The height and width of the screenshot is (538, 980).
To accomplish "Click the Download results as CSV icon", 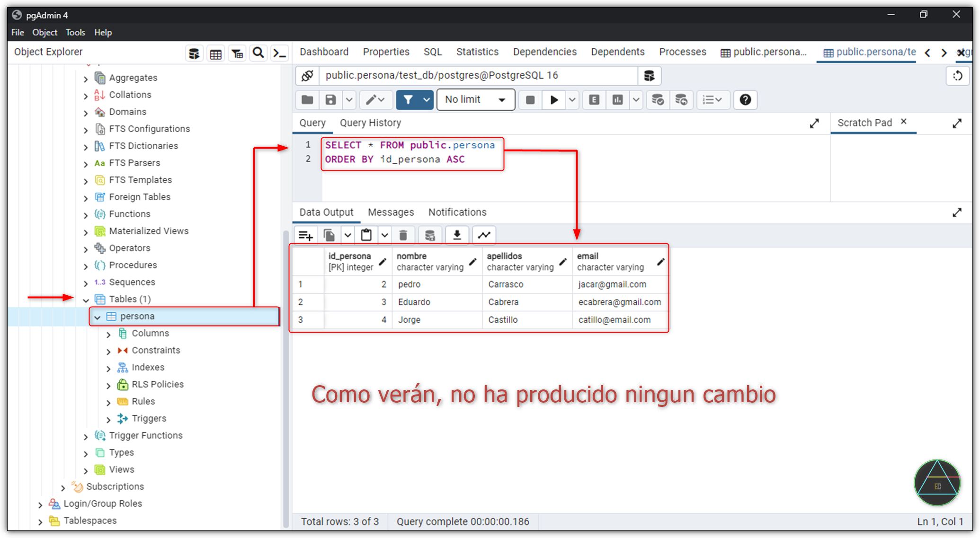I will [457, 235].
